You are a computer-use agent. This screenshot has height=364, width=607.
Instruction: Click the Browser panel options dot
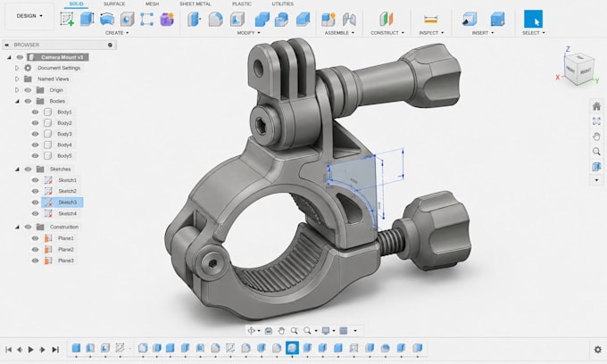(110, 45)
